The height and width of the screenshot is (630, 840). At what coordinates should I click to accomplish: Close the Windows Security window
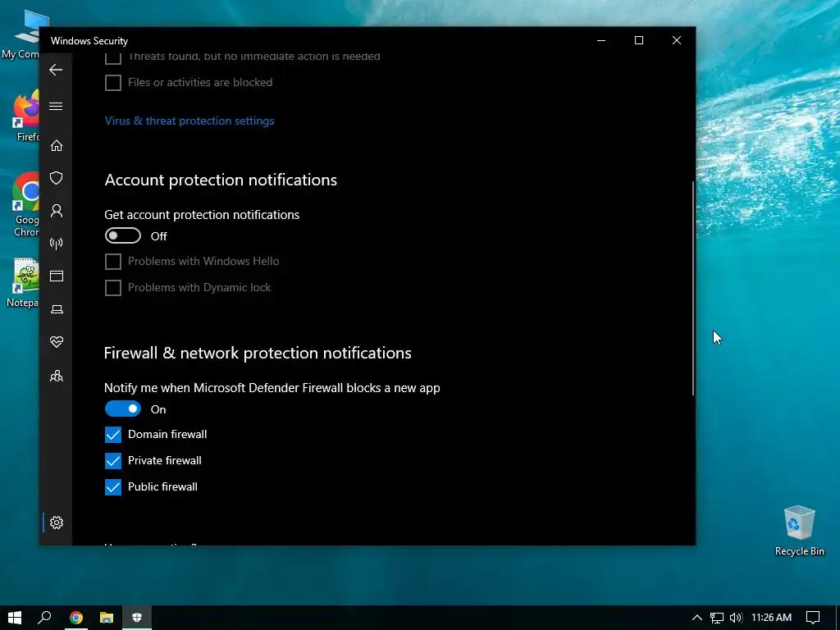[x=677, y=40]
